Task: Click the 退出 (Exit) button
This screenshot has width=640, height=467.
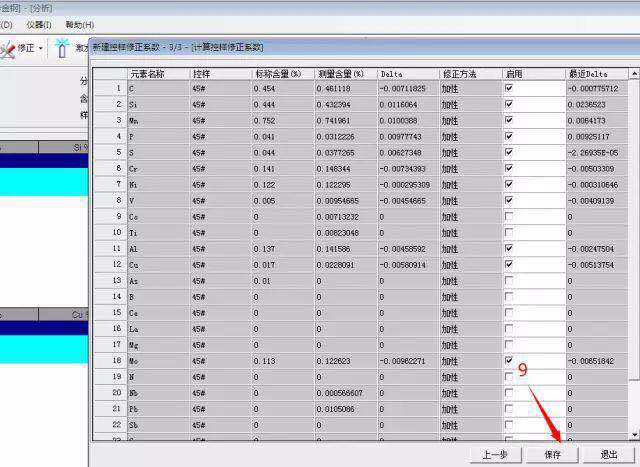Action: tap(609, 455)
